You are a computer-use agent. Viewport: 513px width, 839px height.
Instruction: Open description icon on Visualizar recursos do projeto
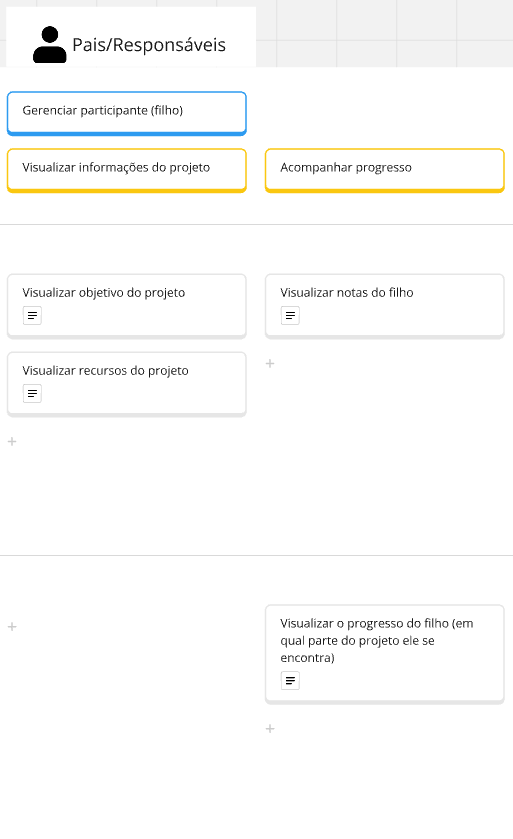tap(32, 394)
